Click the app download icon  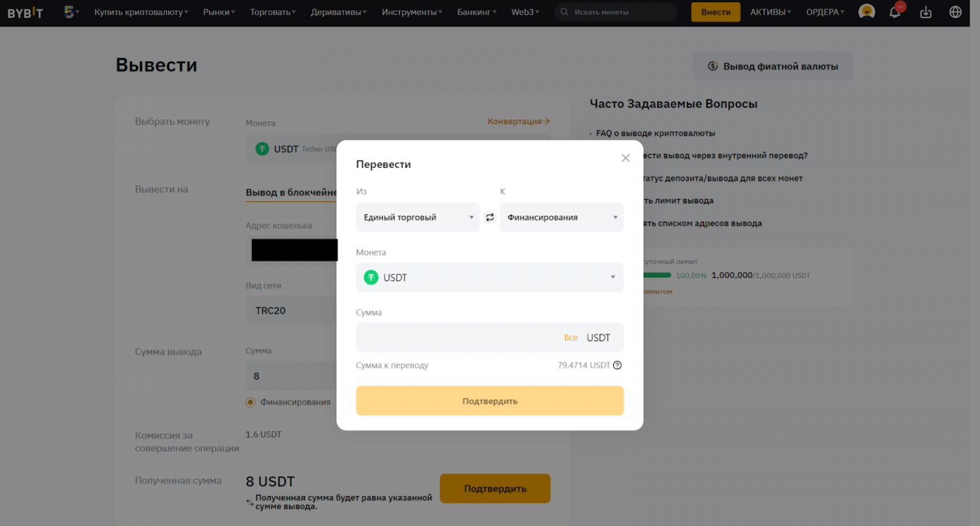925,11
